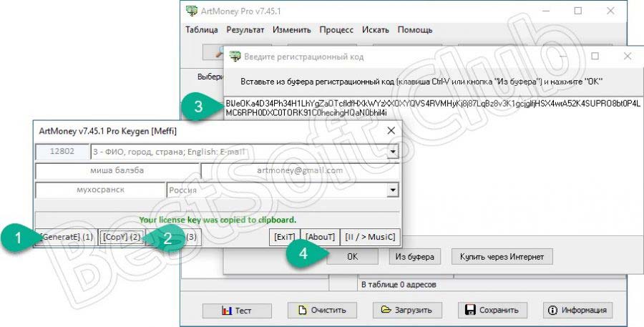Viewport: 644px width, 327px height.
Task: Click the name field containing миша балэба
Action: (x=117, y=170)
